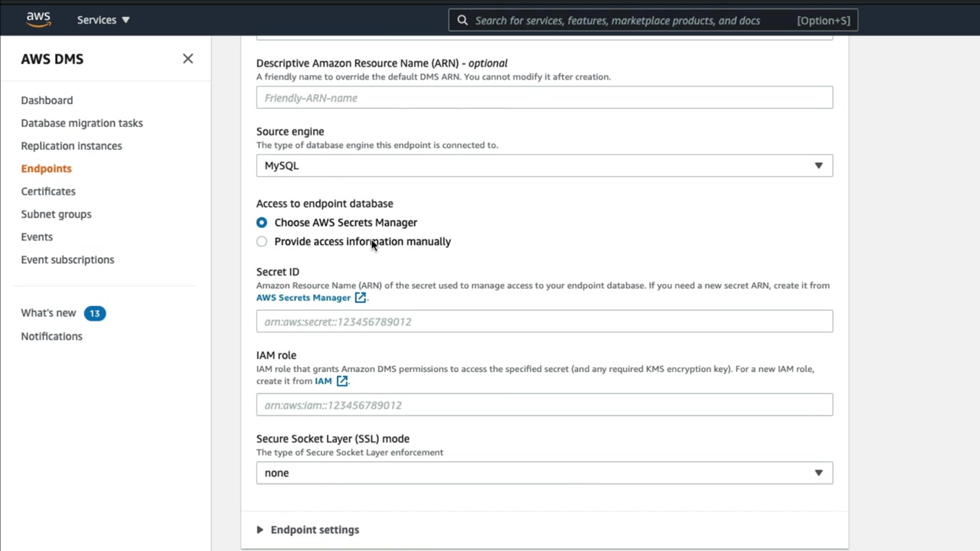Open the Source engine MySQL dropdown
The height and width of the screenshot is (551, 980).
click(544, 166)
